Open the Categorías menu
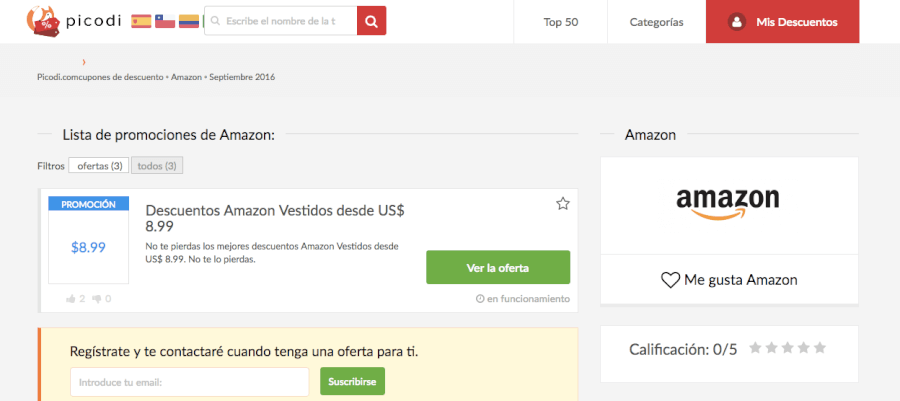Viewport: 900px width, 401px height. (657, 21)
